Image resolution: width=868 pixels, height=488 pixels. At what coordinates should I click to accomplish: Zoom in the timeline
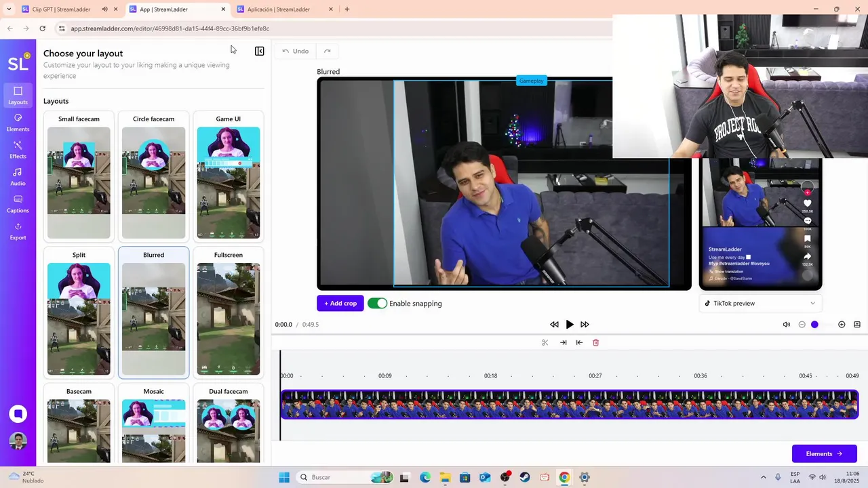tap(842, 325)
